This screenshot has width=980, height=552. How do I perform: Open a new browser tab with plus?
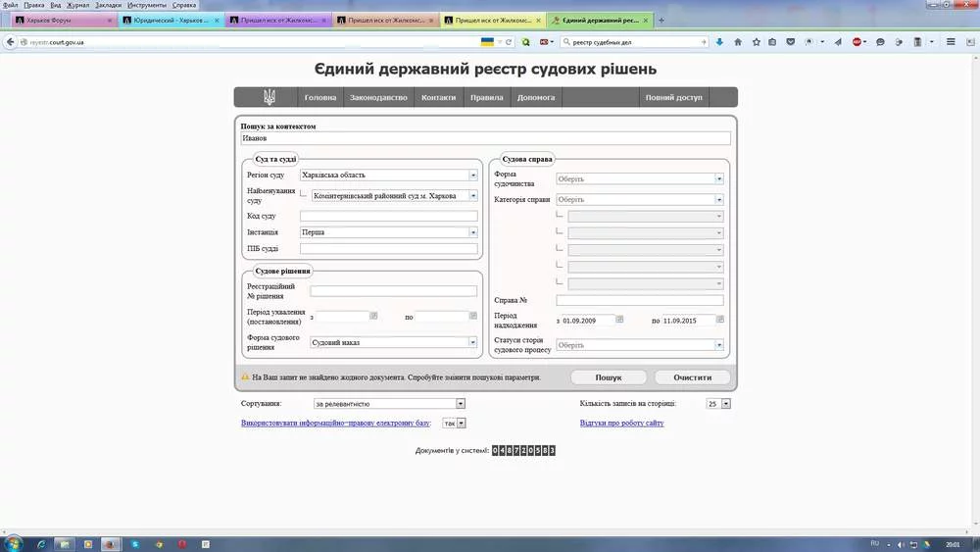click(661, 20)
